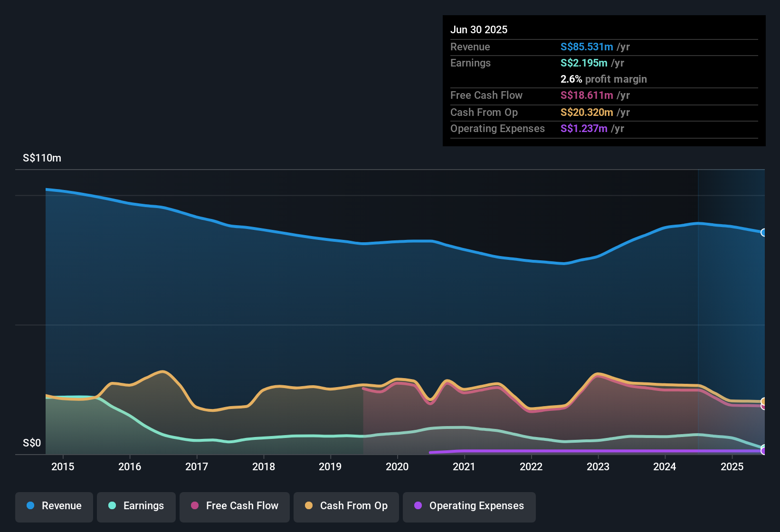780x532 pixels.
Task: Click the S$110m y-axis label
Action: [42, 158]
